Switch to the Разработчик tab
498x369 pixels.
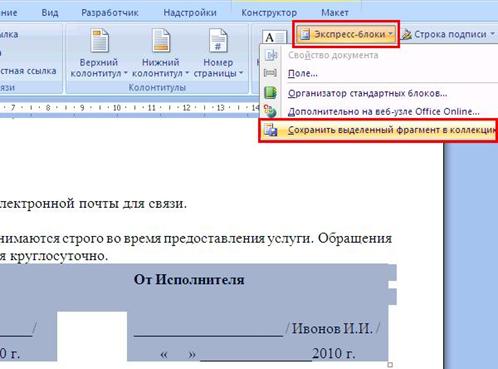pos(110,13)
